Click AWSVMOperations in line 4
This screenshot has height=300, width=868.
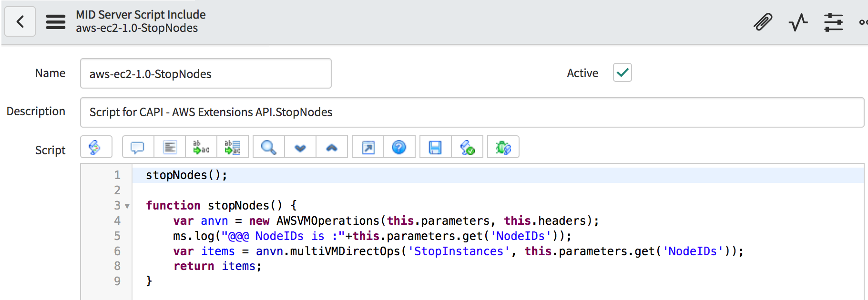click(328, 221)
